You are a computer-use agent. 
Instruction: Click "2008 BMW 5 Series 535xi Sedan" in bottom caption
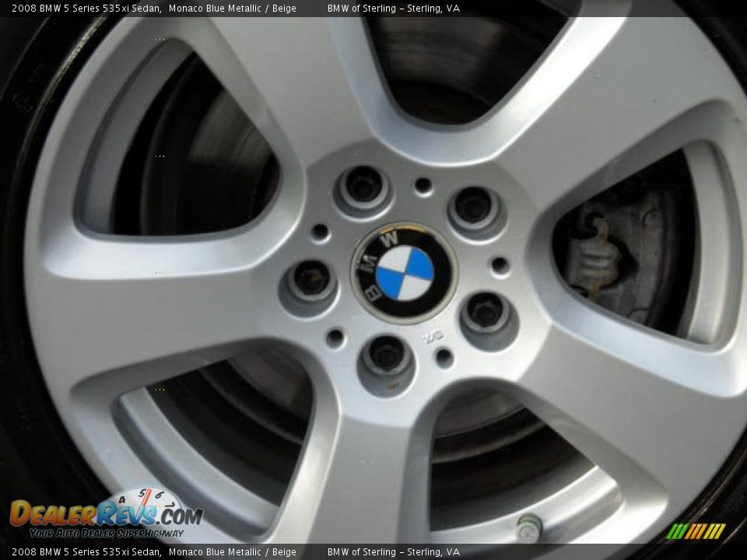(x=86, y=552)
